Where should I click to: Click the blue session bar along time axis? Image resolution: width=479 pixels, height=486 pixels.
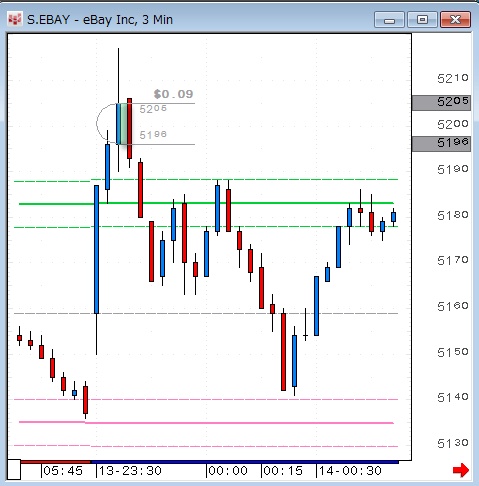coord(244,462)
